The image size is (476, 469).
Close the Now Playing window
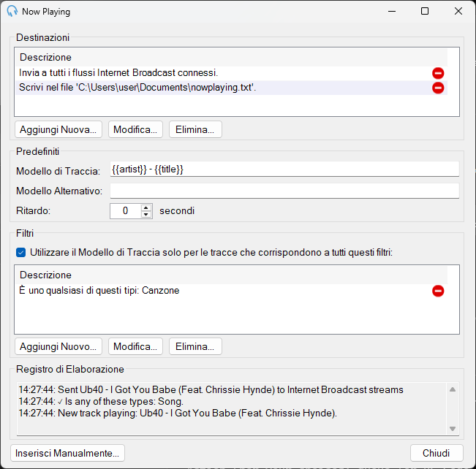tap(458, 11)
